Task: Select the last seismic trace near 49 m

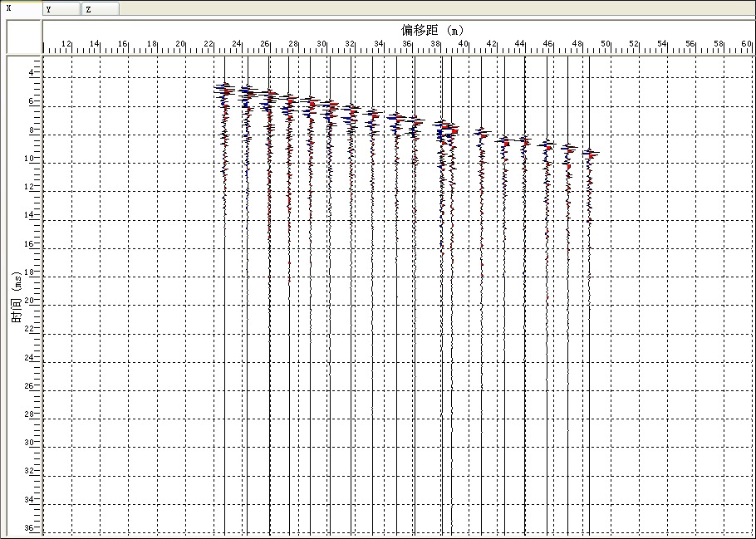Action: pyautogui.click(x=589, y=295)
